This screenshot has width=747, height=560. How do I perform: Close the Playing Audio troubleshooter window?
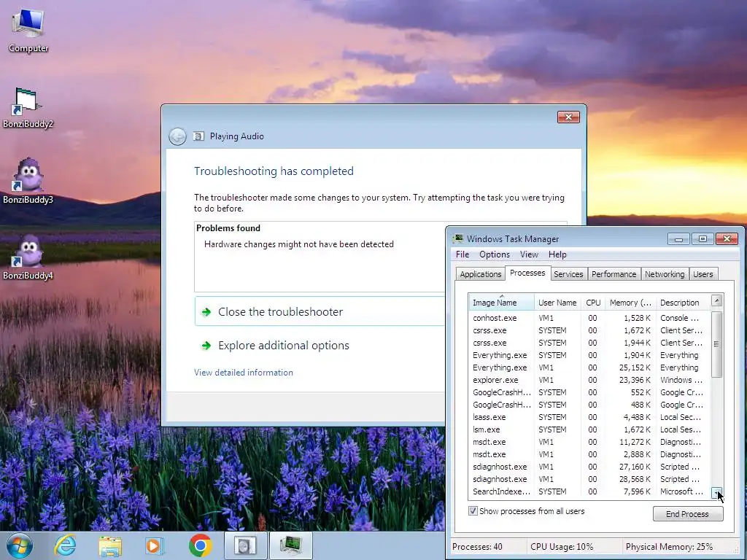pos(568,117)
